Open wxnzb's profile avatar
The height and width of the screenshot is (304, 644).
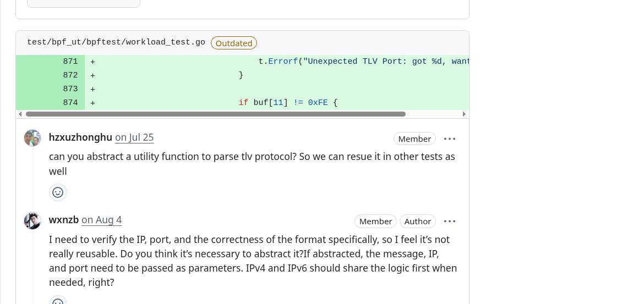click(x=32, y=221)
